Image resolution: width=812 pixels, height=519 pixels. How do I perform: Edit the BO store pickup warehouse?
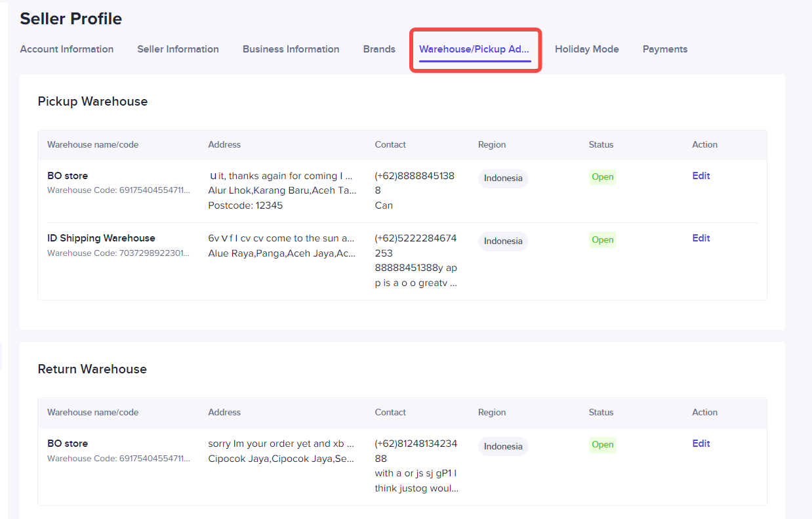coord(700,176)
